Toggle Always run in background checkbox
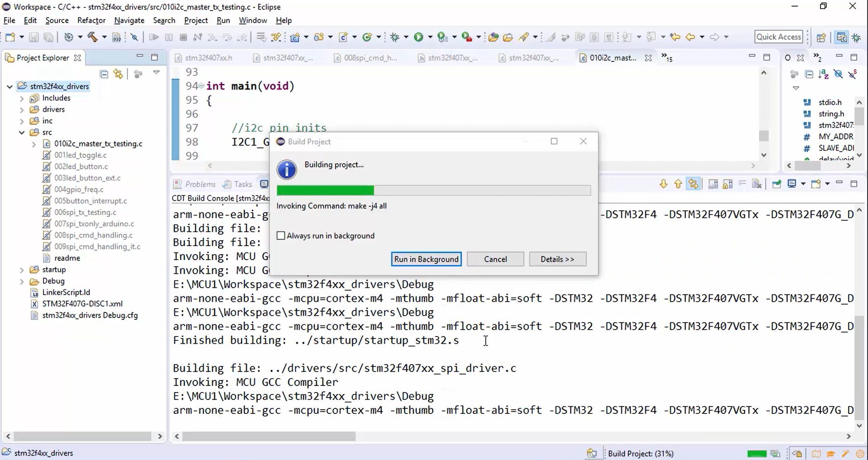 pos(281,236)
